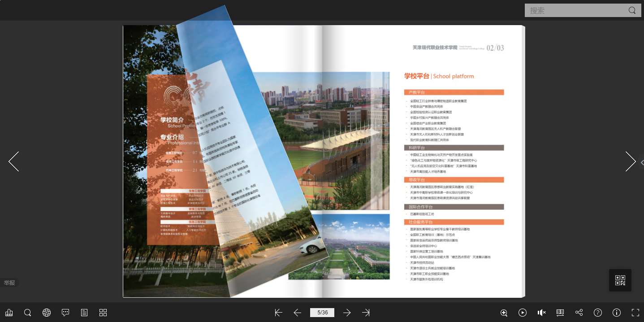644x322 pixels.
Task: Click the 产教平台 section header
Action: tap(454, 92)
